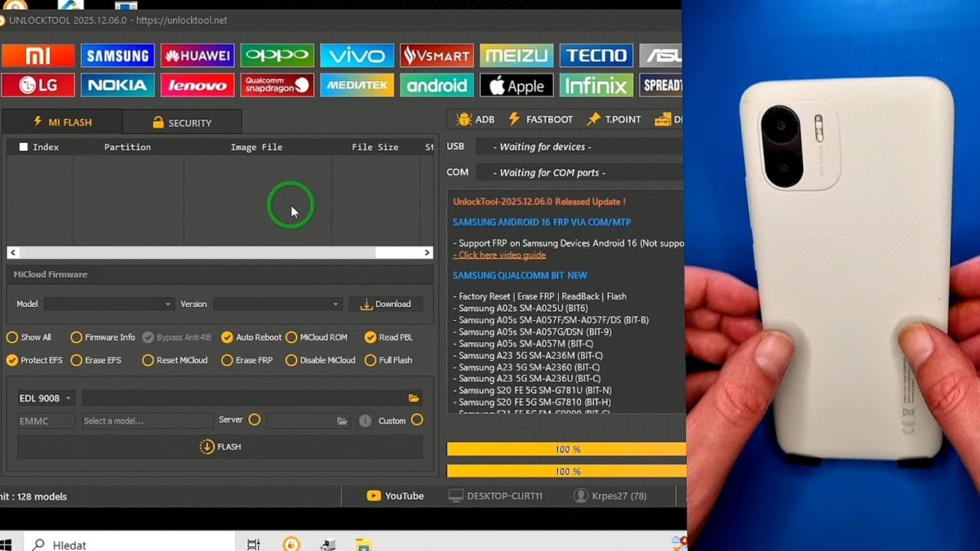Open the EMMC storage dropdown
The image size is (980, 551).
(46, 421)
